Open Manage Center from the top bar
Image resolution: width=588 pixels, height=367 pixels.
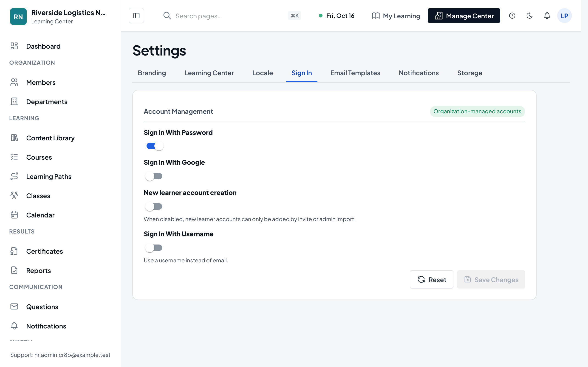click(x=464, y=16)
